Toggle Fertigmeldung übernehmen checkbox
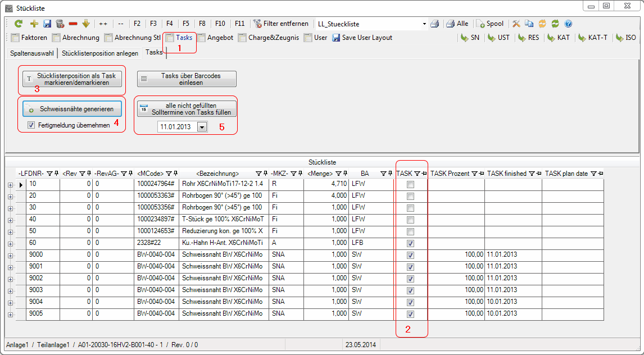The image size is (644, 355). click(31, 125)
